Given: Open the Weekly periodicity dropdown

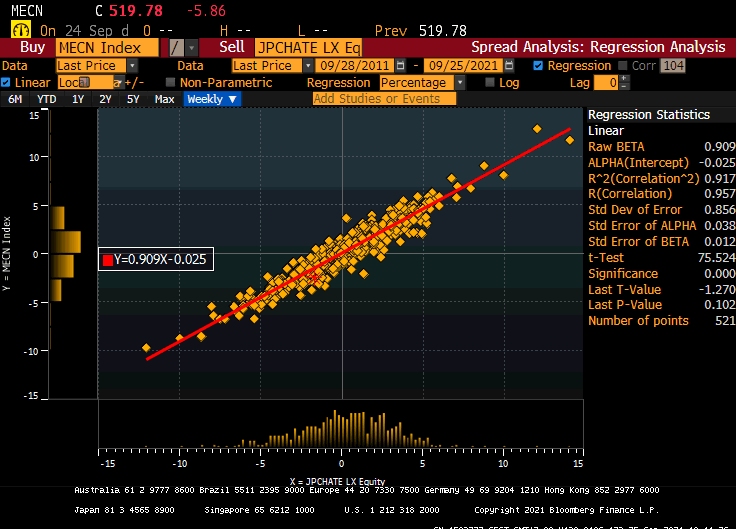Looking at the screenshot, I should [212, 99].
